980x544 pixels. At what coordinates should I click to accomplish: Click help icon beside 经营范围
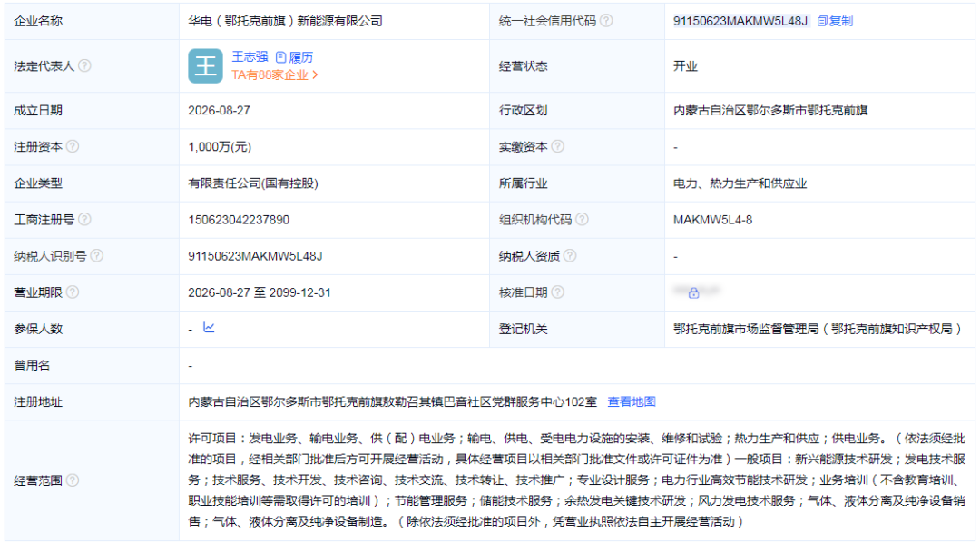73,480
